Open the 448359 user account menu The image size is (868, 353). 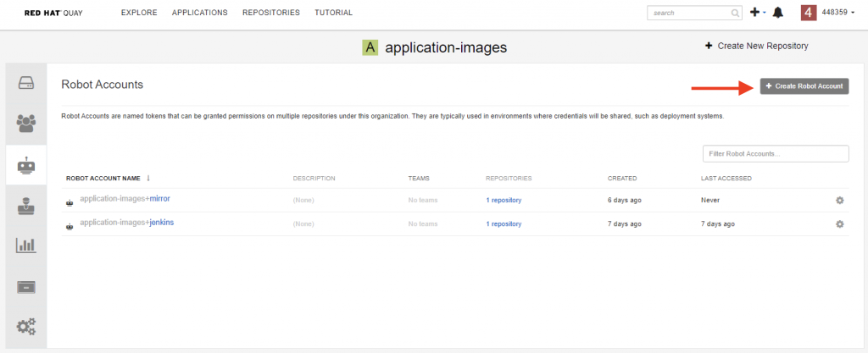(x=827, y=12)
